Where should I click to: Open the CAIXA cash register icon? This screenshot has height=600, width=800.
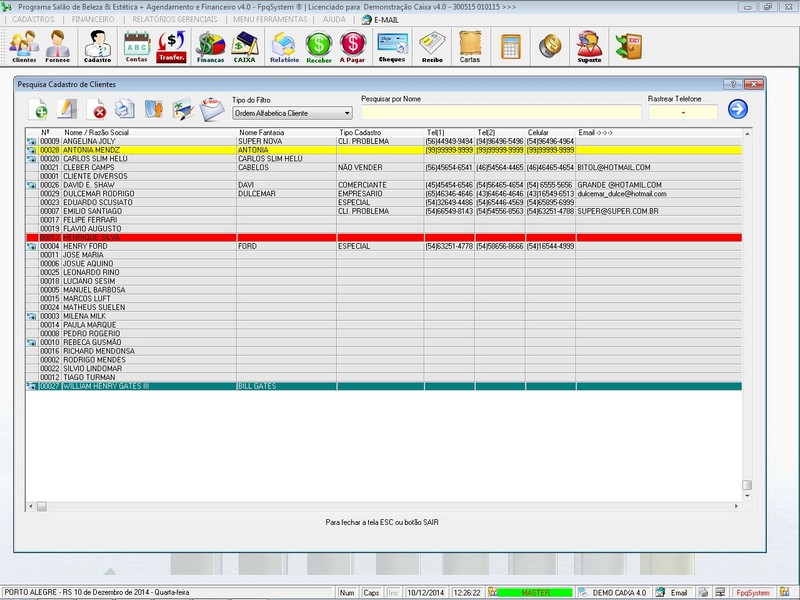[245, 46]
